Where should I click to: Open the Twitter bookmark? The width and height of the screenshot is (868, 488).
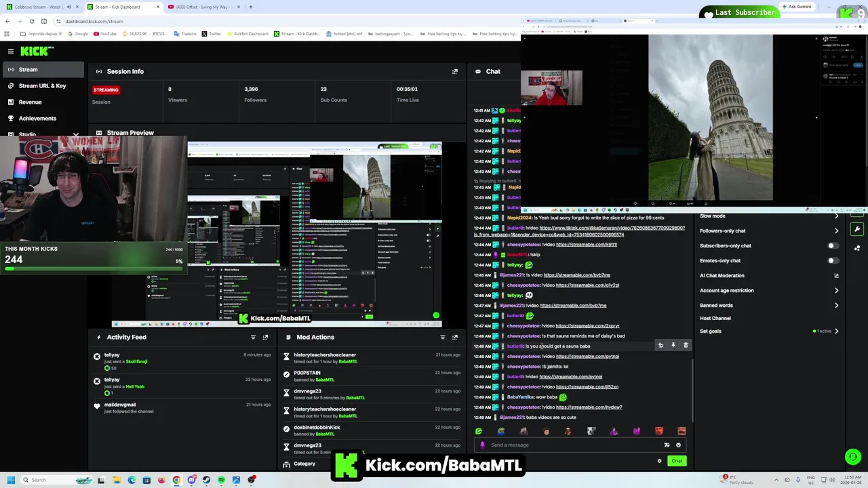[211, 34]
